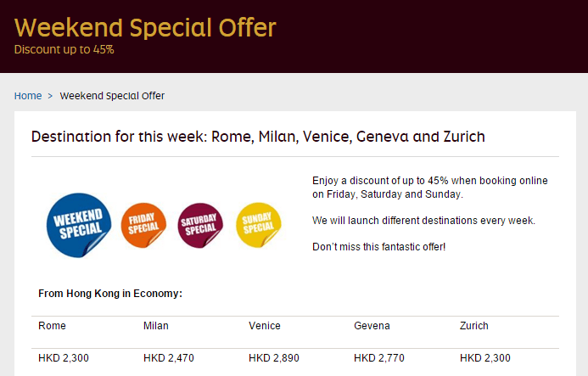
Task: Select the Rome destination column header
Action: pos(52,326)
